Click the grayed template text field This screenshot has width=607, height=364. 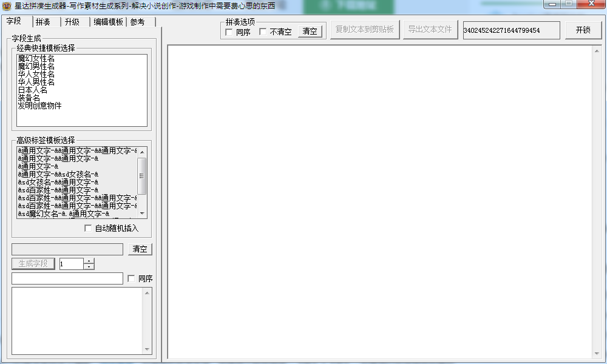(x=67, y=249)
